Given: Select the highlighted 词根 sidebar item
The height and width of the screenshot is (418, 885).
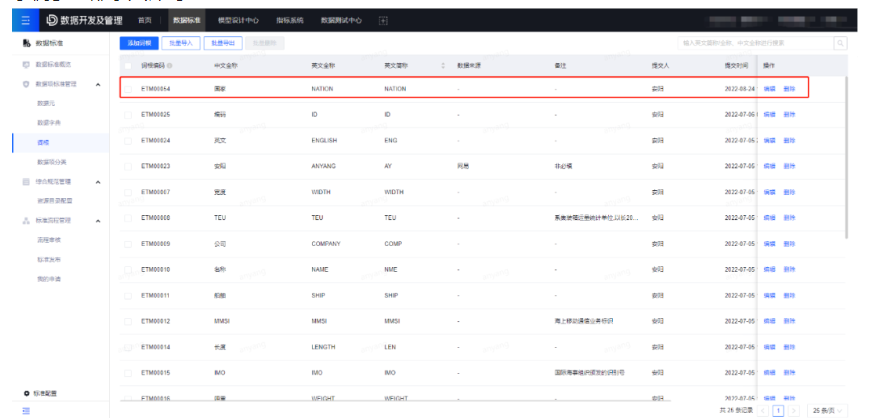Looking at the screenshot, I should click(x=61, y=143).
